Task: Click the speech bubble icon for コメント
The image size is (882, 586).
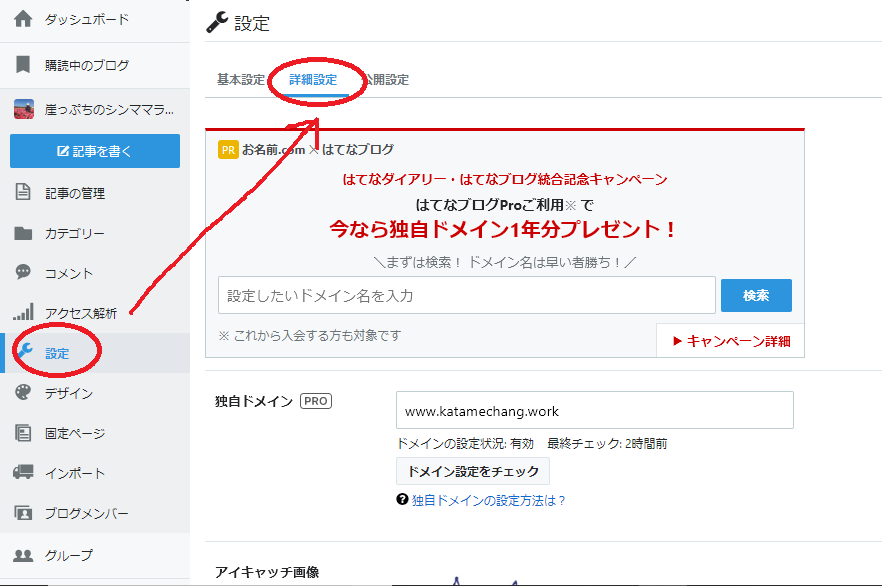Action: [23, 273]
